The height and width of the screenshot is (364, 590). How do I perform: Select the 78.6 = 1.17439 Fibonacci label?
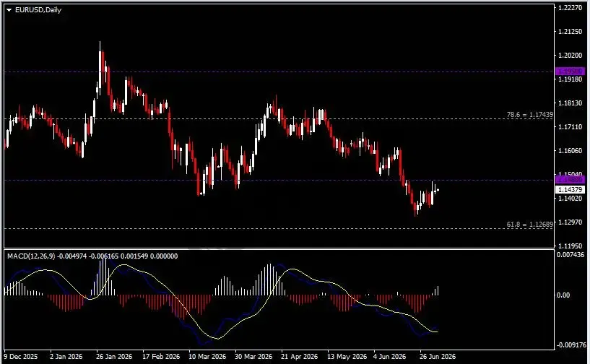point(530,114)
